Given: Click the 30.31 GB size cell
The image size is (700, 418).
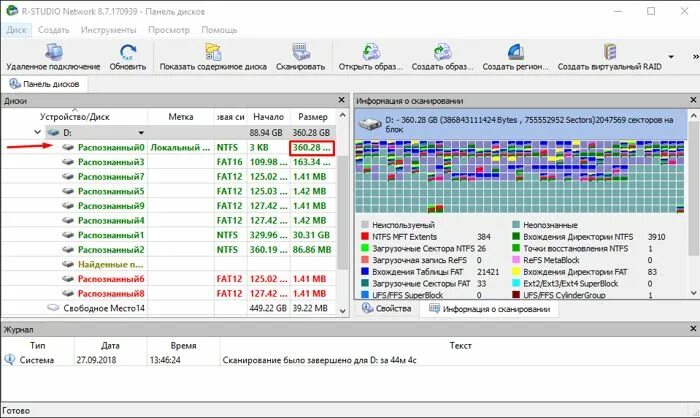Looking at the screenshot, I should 312,235.
